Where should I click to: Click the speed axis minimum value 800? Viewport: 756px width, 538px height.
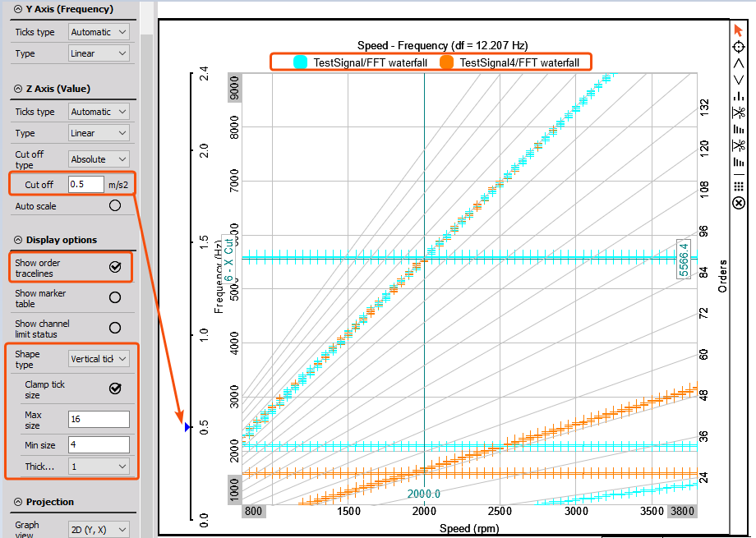(254, 511)
